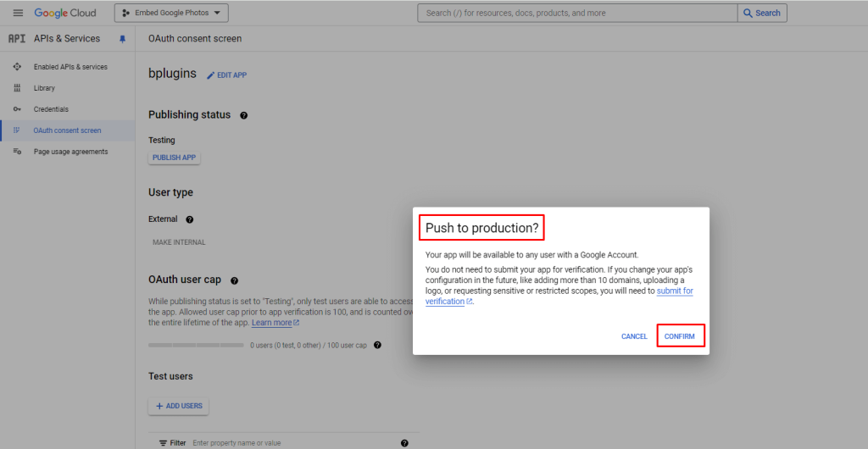The height and width of the screenshot is (449, 868).
Task: Click the Testing status text
Action: (x=162, y=141)
